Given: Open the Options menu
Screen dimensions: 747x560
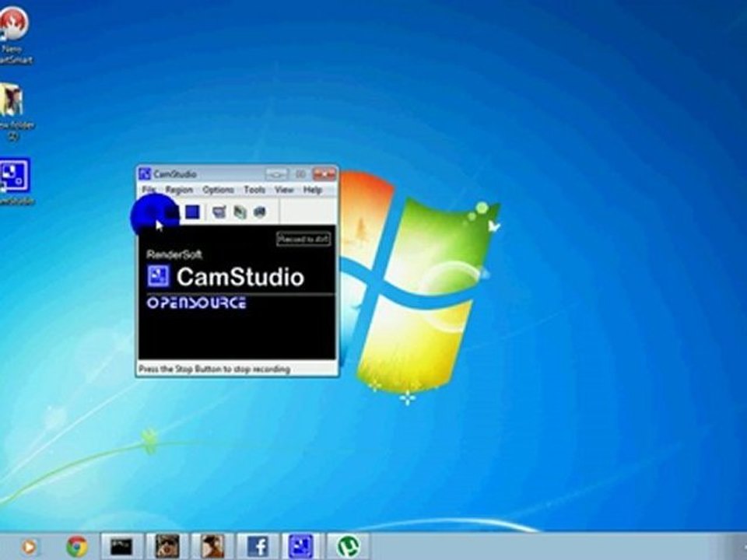Looking at the screenshot, I should (218, 190).
